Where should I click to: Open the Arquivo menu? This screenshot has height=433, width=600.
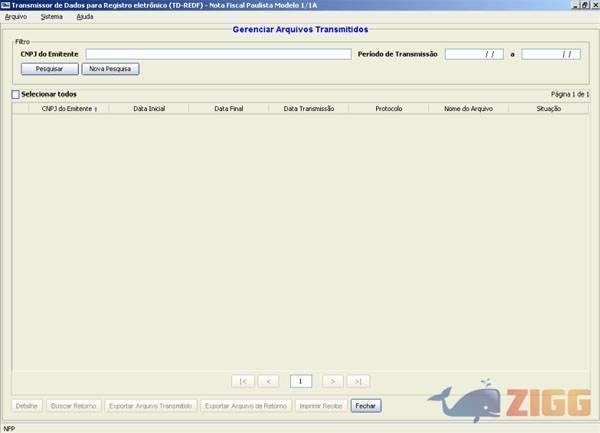click(16, 17)
